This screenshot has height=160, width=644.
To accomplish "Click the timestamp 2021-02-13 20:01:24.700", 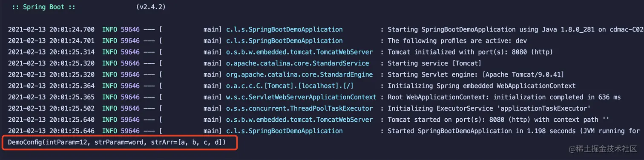I will pyautogui.click(x=51, y=30).
